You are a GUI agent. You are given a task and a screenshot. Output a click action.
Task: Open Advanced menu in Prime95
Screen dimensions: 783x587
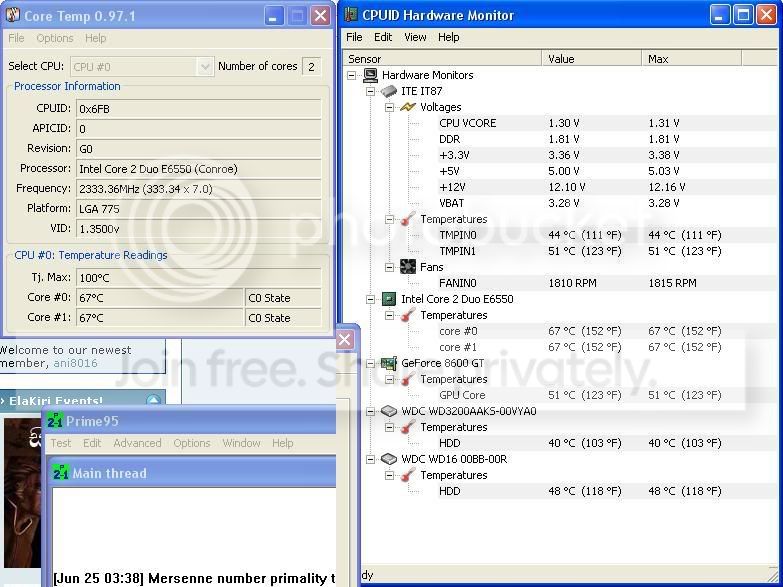coord(137,443)
